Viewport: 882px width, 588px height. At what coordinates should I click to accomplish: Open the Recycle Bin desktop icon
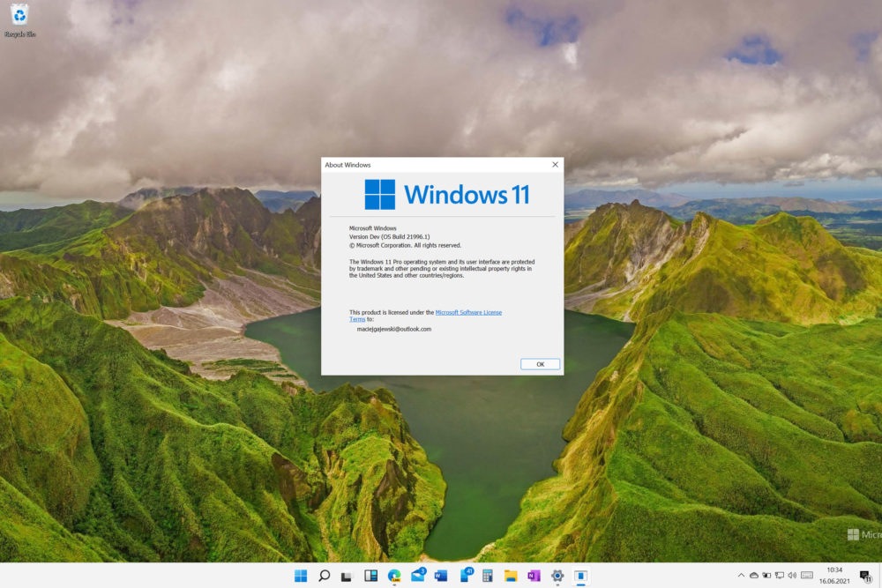(x=19, y=19)
